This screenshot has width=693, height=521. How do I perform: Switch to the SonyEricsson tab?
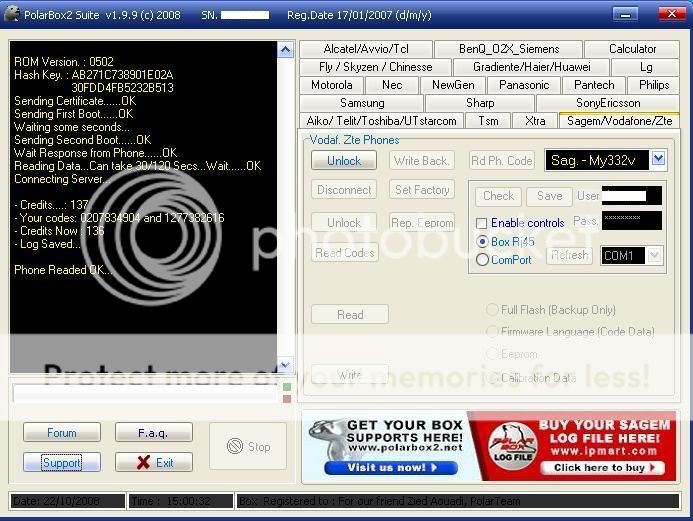coord(608,103)
